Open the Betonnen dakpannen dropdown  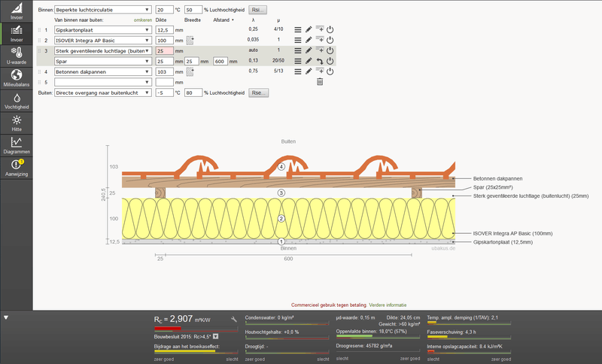click(x=103, y=71)
